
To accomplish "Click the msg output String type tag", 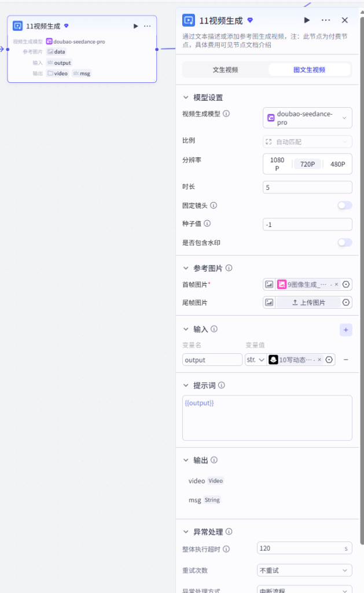I will coord(212,500).
